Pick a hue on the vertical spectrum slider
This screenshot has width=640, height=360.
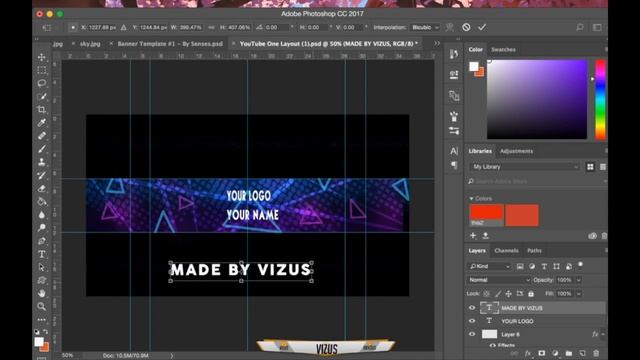(x=600, y=100)
